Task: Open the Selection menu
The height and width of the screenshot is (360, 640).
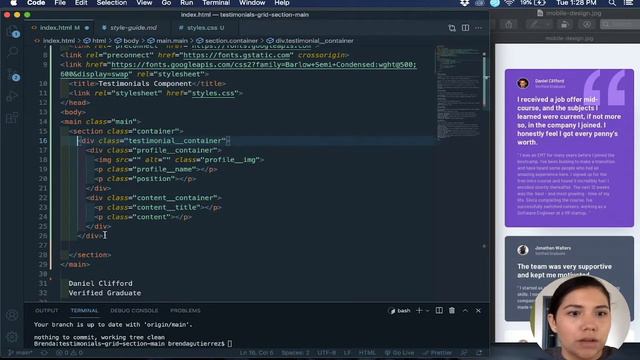Action: click(x=112, y=3)
